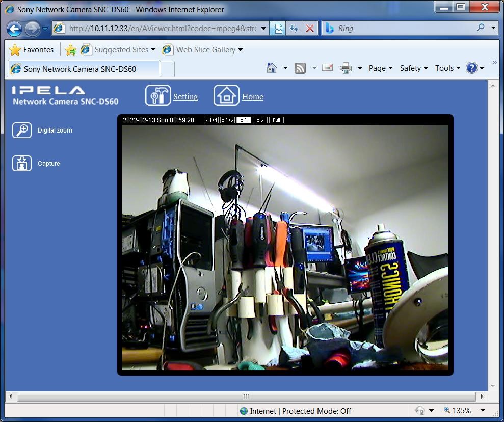Expand the zoom level dropdown arrow
504x422 pixels.
[483, 411]
